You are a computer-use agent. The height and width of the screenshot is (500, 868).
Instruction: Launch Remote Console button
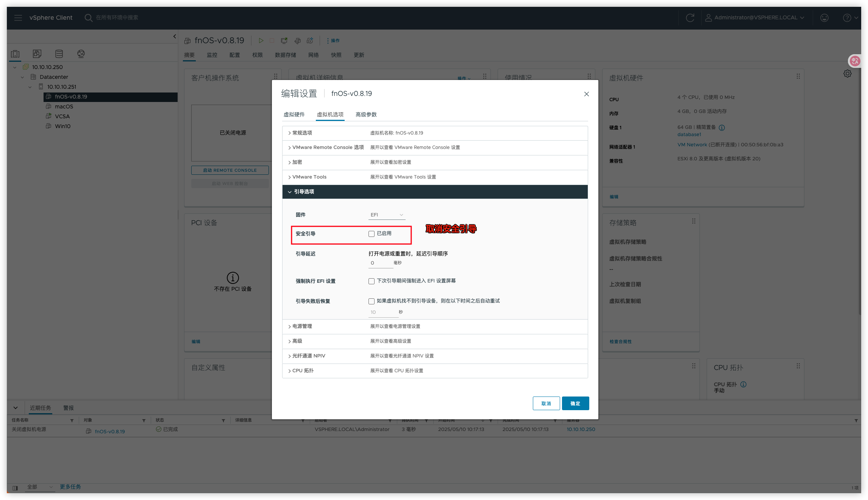pos(230,170)
